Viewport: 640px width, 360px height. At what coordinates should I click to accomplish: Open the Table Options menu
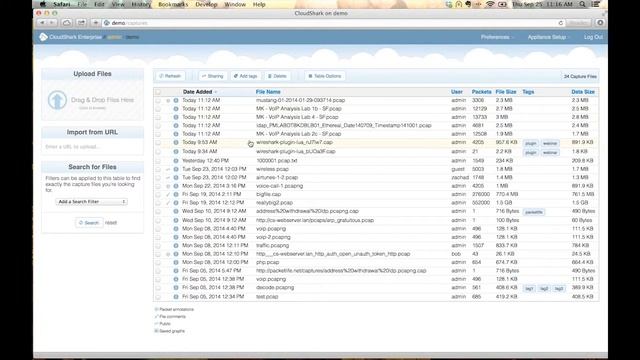(324, 76)
